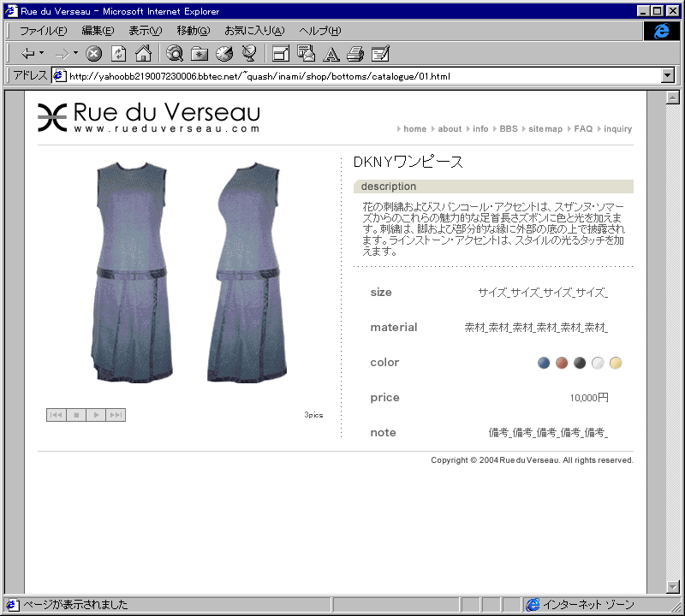
Task: Open the お気に入り(A) menu
Action: tap(254, 31)
